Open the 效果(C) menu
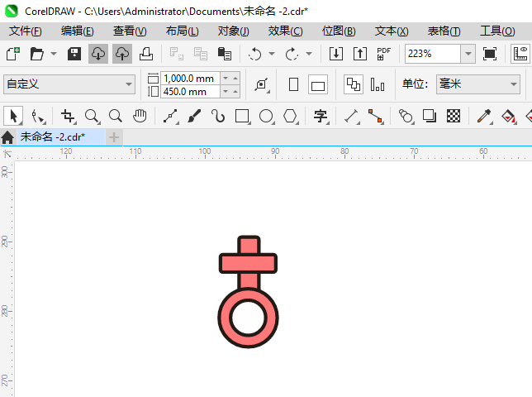The width and height of the screenshot is (532, 397). click(x=285, y=31)
